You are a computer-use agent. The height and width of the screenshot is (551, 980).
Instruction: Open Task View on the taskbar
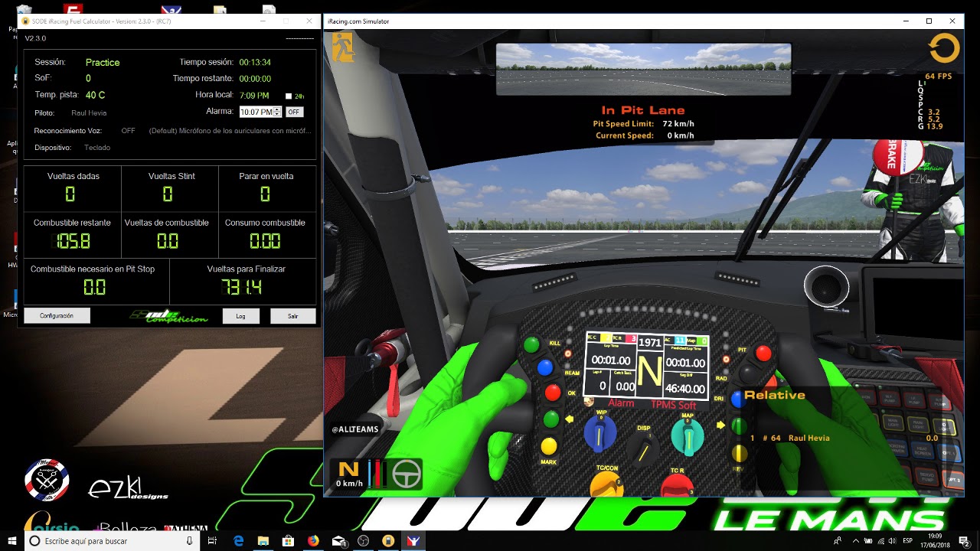213,541
